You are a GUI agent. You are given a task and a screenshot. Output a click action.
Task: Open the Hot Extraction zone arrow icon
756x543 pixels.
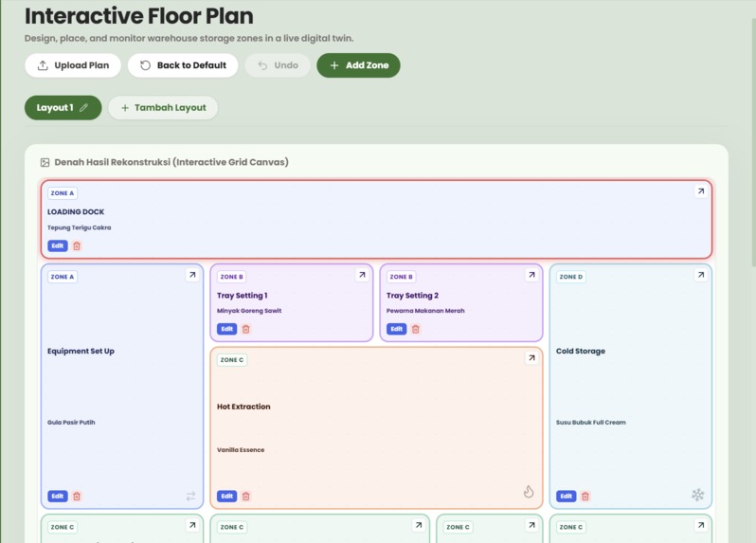531,358
